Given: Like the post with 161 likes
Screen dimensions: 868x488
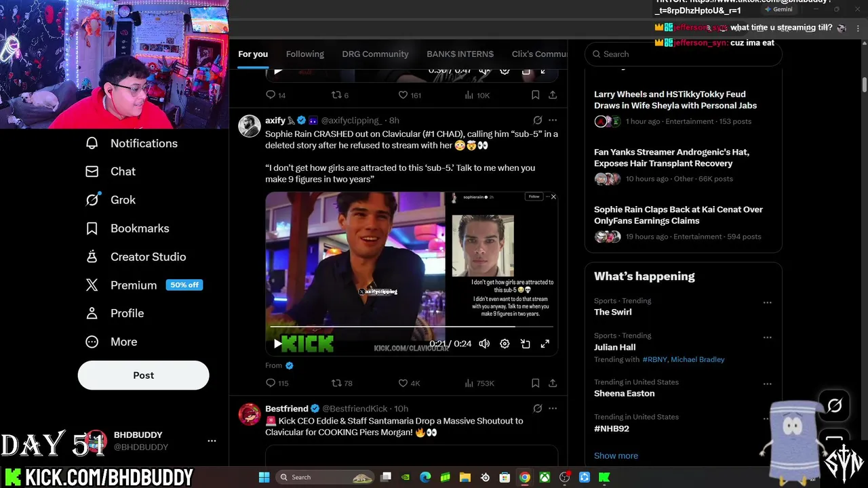Looking at the screenshot, I should click(x=409, y=95).
